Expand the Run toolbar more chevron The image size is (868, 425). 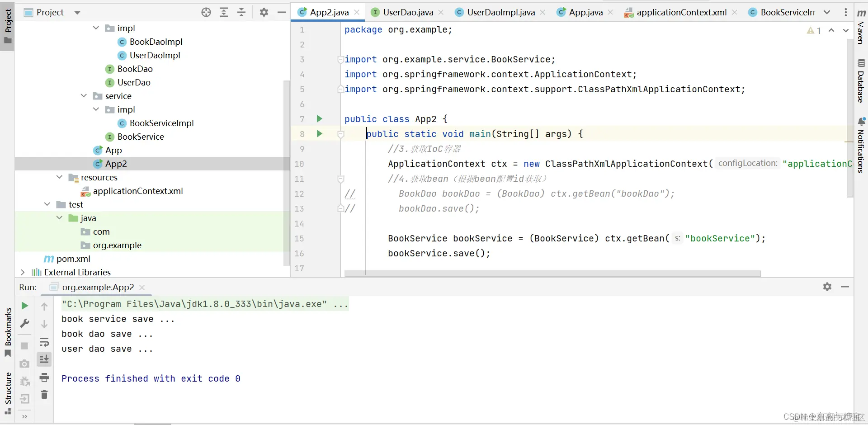click(25, 416)
